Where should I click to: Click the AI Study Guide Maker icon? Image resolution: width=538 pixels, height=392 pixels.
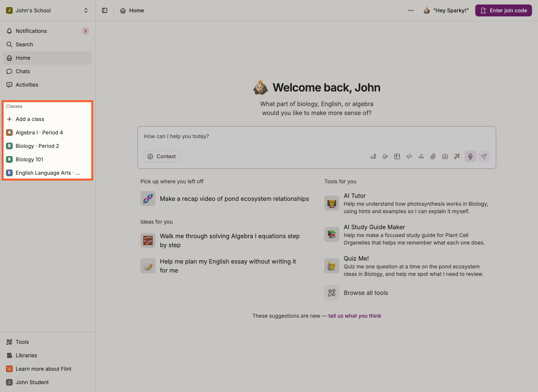(x=332, y=234)
